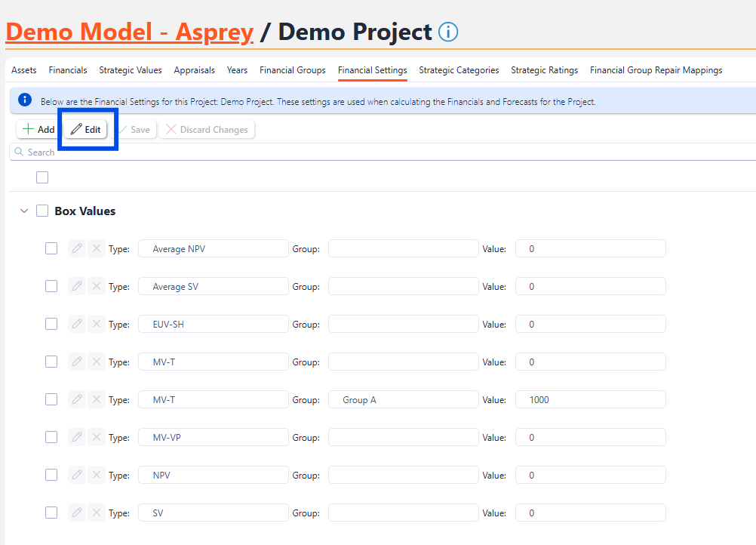The height and width of the screenshot is (545, 756).
Task: Click the delete X icon on Average SV row
Action: 97,286
